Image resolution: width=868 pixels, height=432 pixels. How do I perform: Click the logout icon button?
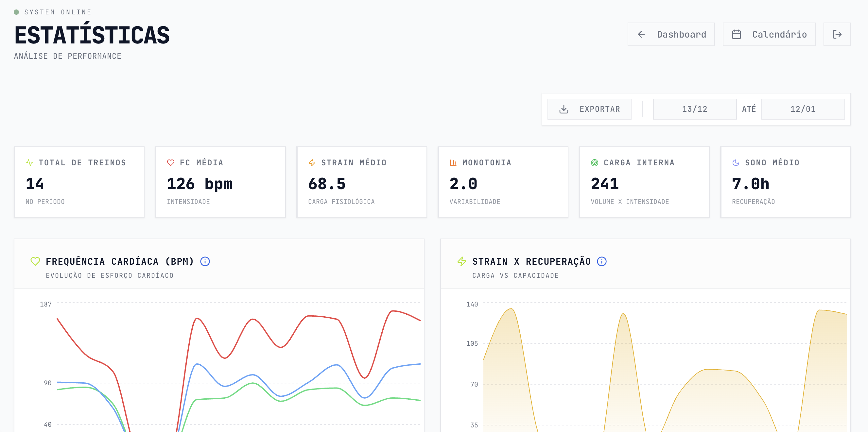point(837,34)
